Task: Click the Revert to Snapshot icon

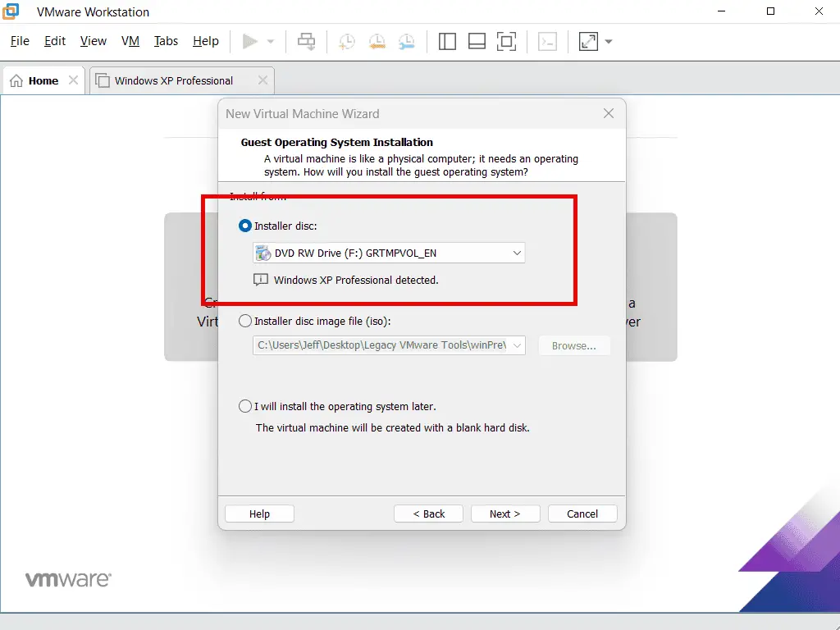Action: coord(377,41)
